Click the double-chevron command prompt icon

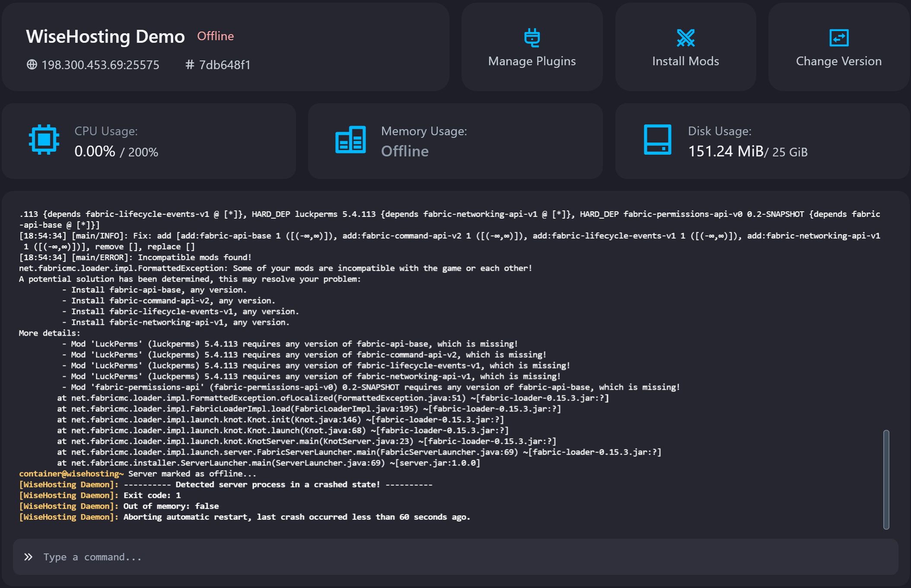(x=29, y=557)
